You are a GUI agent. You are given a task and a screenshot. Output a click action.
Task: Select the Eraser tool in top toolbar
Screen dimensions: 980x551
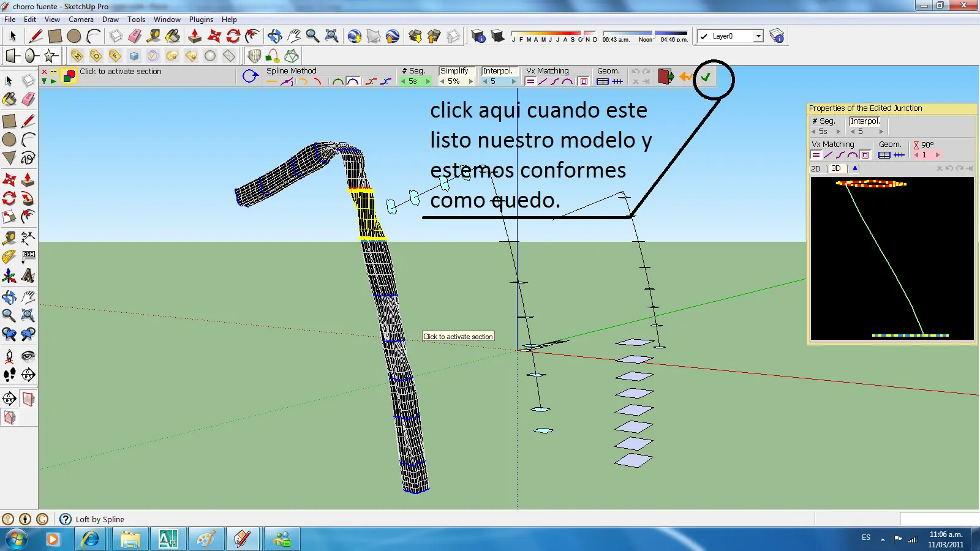(x=135, y=36)
